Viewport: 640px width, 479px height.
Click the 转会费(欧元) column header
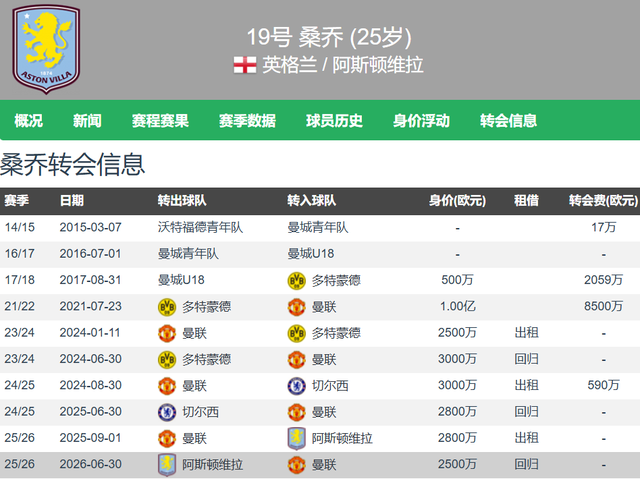[603, 201]
